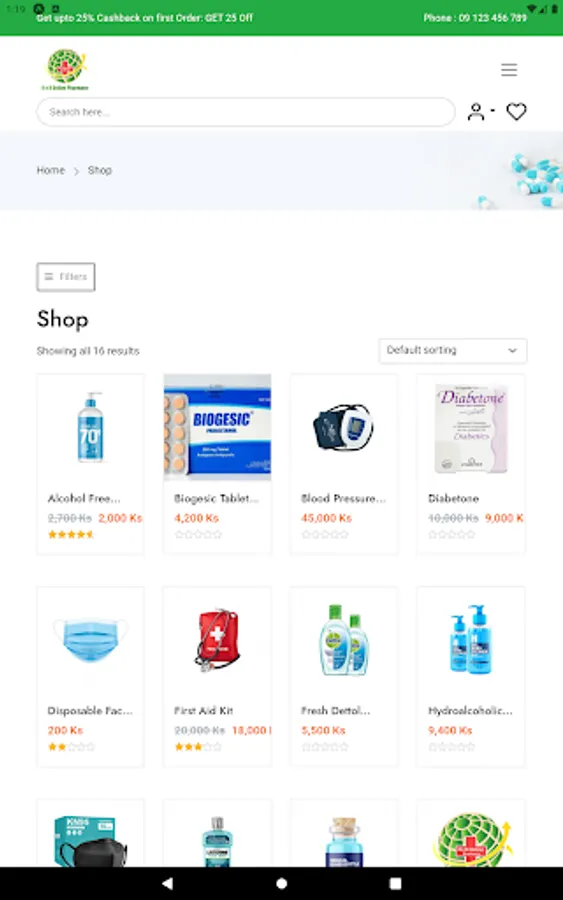Viewport: 563px width, 900px height.
Task: Tap the Android recent apps square
Action: coord(395,883)
